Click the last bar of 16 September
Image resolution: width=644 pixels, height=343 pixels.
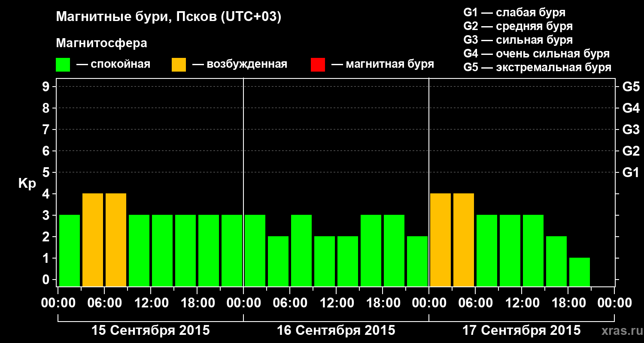pos(417,261)
